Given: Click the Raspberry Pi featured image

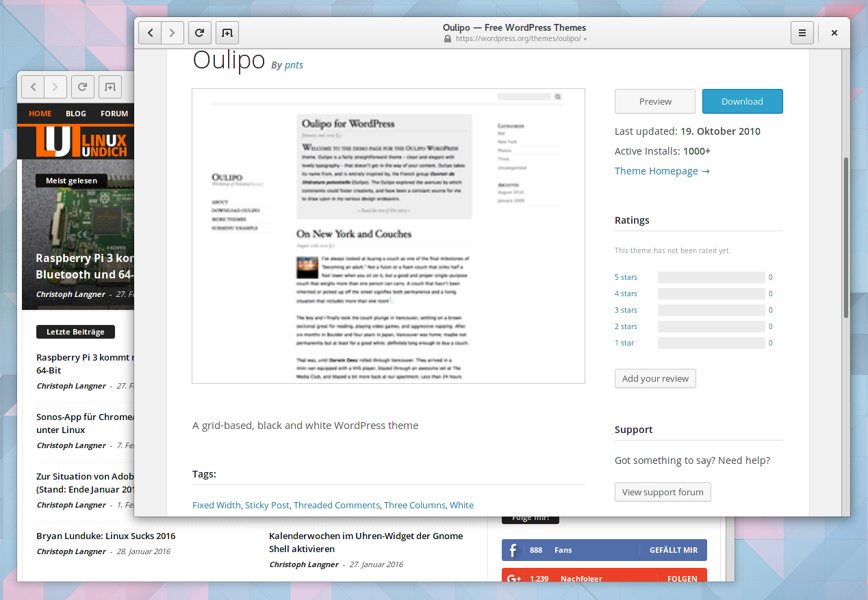Looking at the screenshot, I should click(78, 234).
